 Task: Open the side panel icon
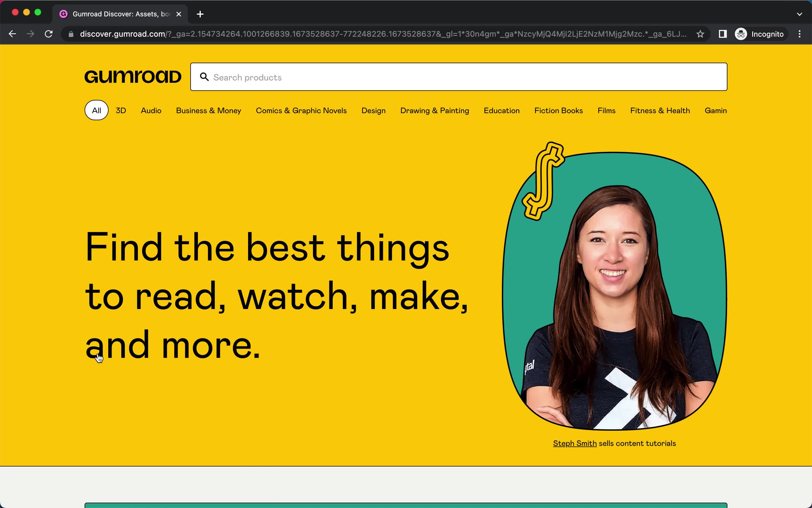point(723,34)
